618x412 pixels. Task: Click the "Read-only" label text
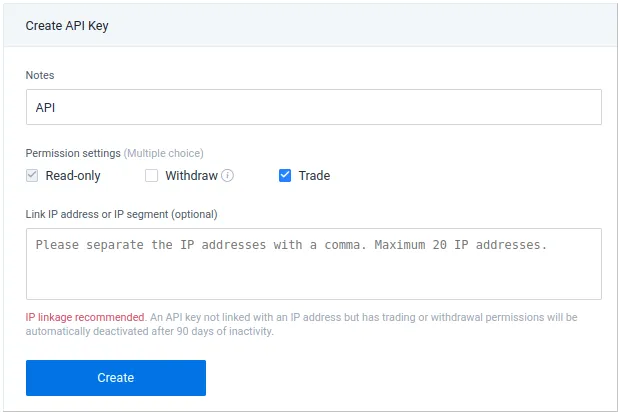click(73, 176)
